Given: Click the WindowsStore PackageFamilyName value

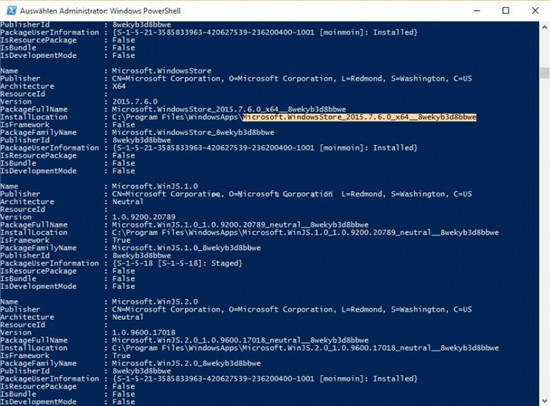Looking at the screenshot, I should coord(193,132).
